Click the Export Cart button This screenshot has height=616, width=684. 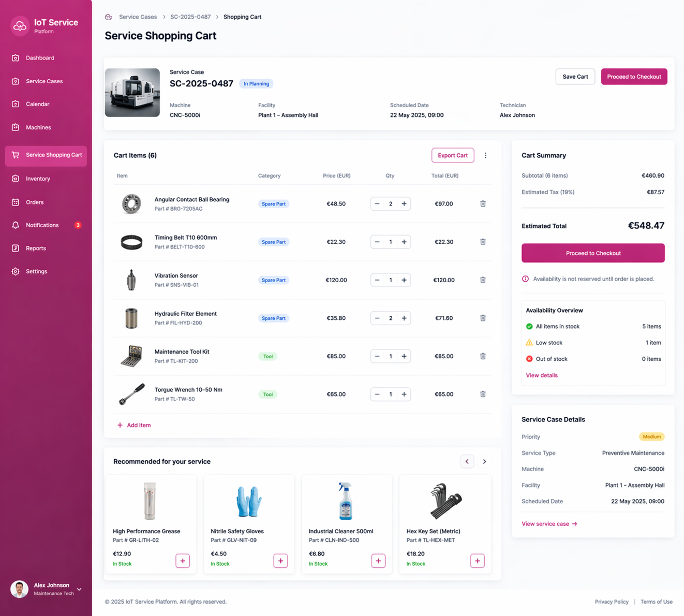point(453,155)
